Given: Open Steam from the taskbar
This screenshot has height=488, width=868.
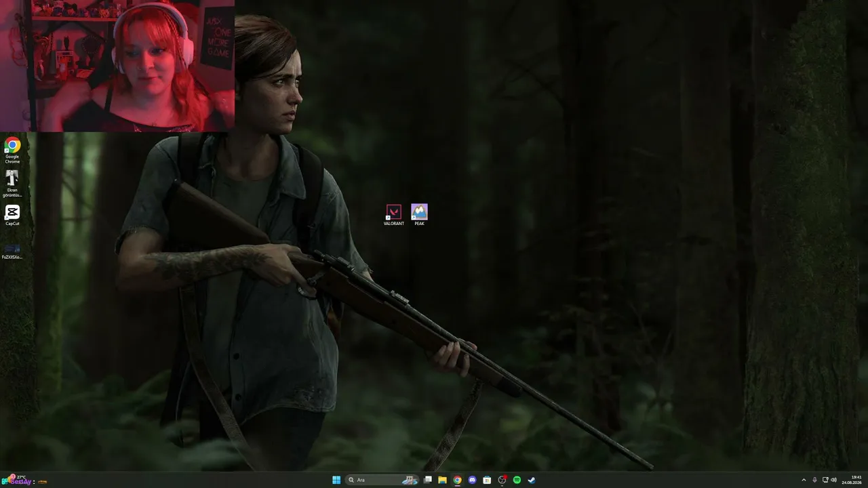Looking at the screenshot, I should (x=532, y=480).
